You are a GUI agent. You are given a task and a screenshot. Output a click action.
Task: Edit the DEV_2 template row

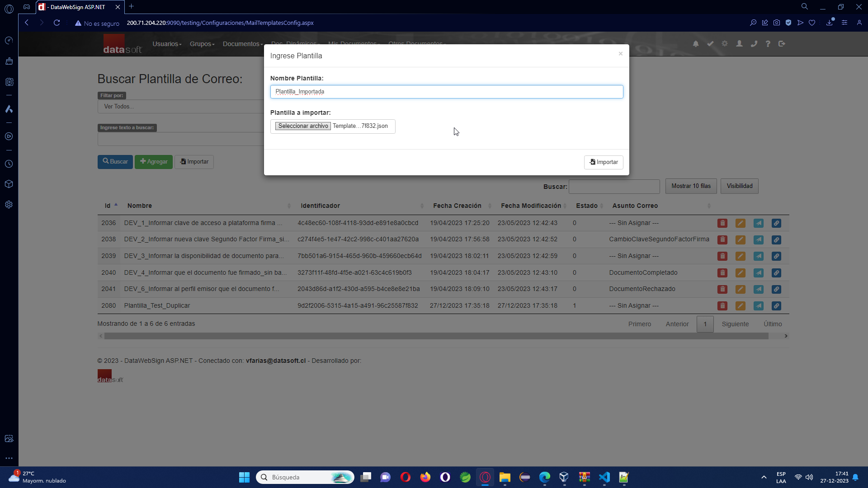click(x=741, y=239)
